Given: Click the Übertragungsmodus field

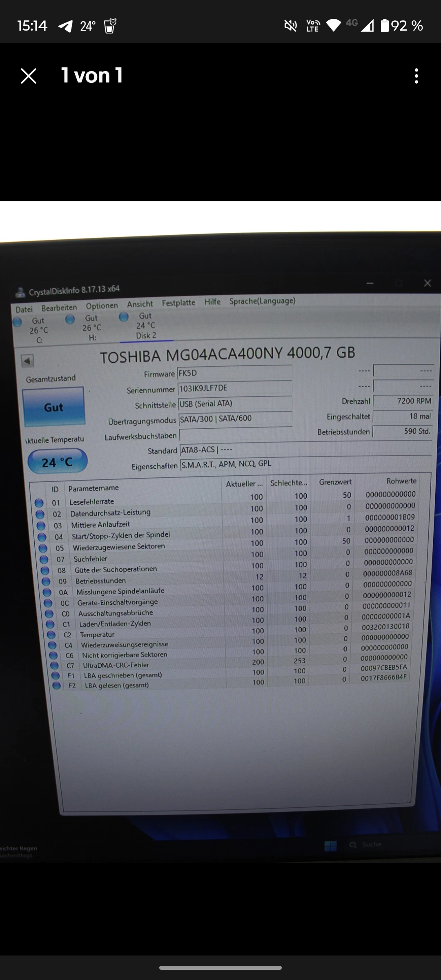Looking at the screenshot, I should (236, 419).
